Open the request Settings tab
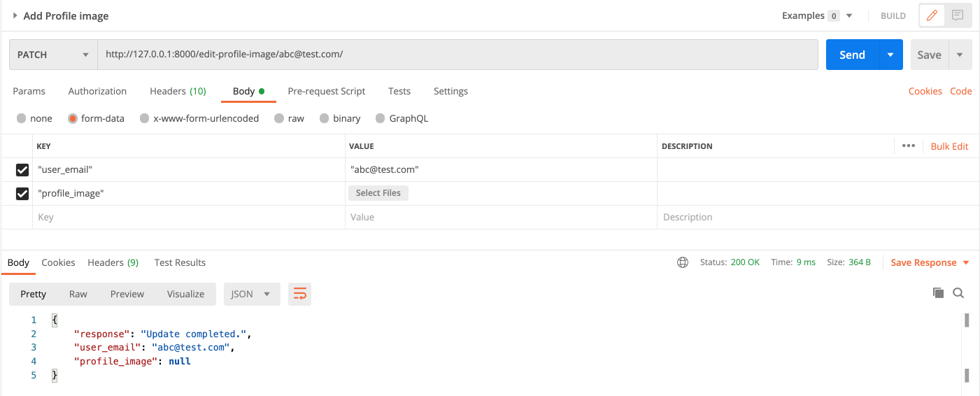The width and height of the screenshot is (980, 396). click(x=450, y=91)
